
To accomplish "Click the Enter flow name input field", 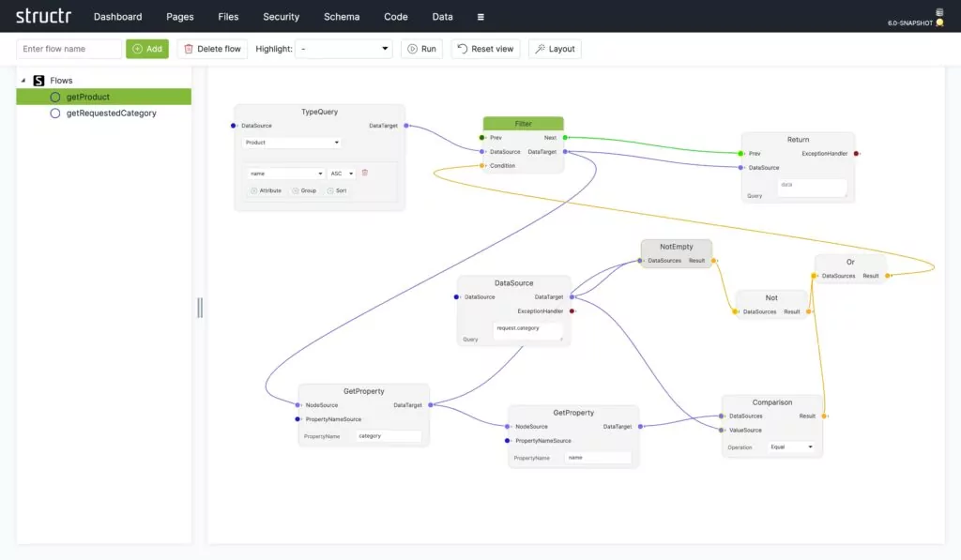I will tap(69, 49).
